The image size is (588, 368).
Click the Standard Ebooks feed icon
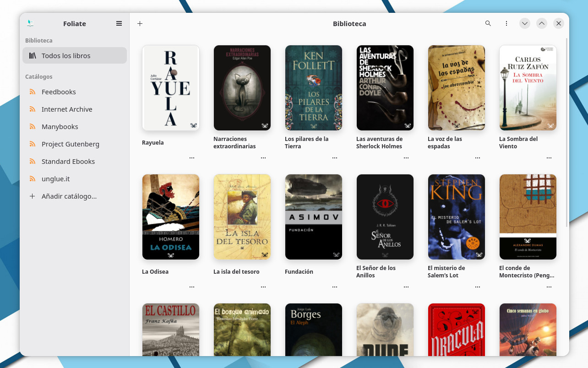[x=33, y=161]
